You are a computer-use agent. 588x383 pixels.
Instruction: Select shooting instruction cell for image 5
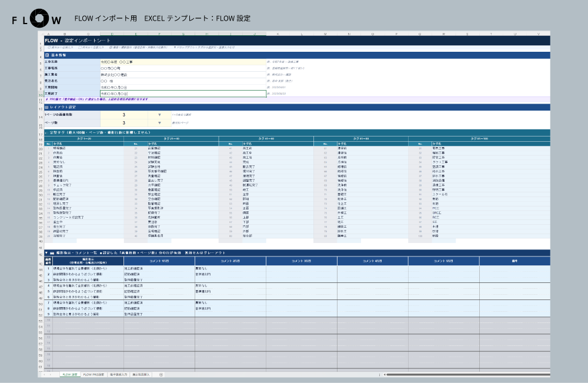(88, 291)
